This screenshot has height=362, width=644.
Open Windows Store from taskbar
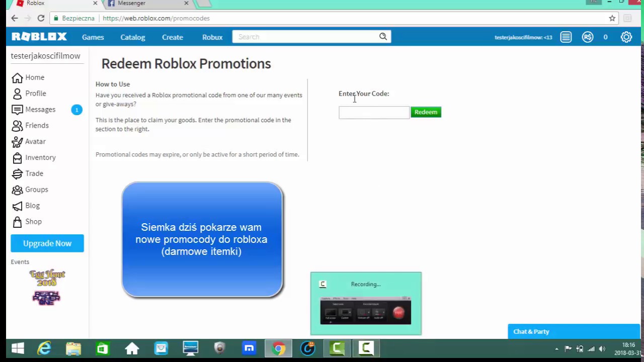(x=103, y=348)
